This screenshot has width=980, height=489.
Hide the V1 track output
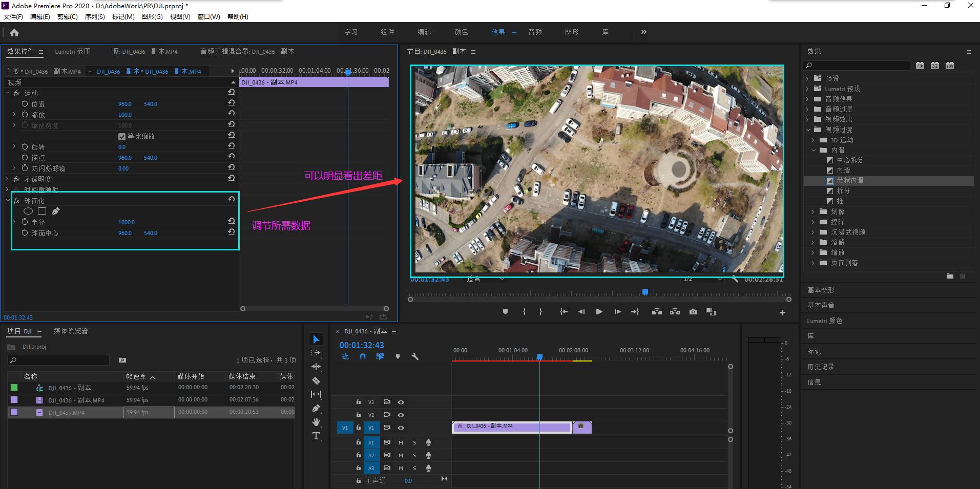pos(401,428)
